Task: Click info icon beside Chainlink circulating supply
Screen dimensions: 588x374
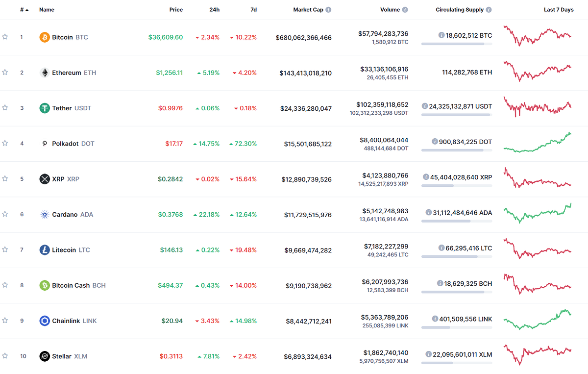Action: [435, 319]
